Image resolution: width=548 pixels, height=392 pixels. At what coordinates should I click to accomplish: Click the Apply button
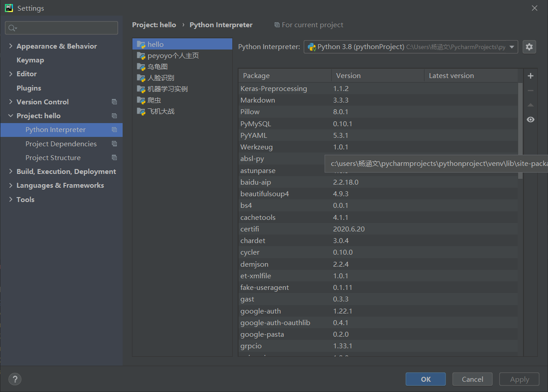(x=519, y=379)
